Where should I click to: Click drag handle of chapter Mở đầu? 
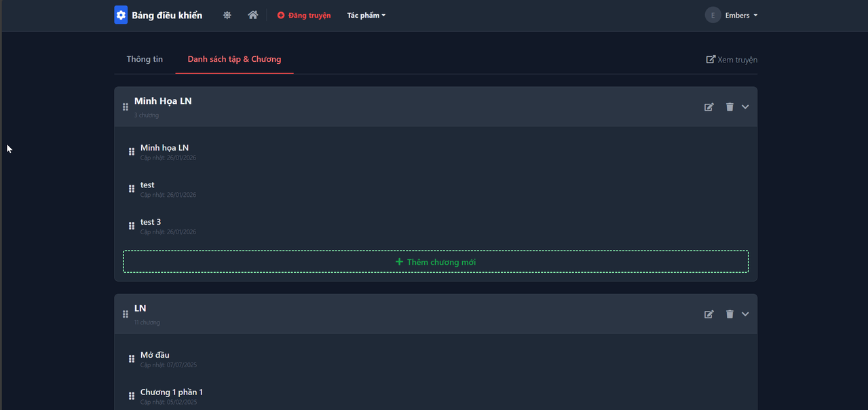click(x=132, y=358)
